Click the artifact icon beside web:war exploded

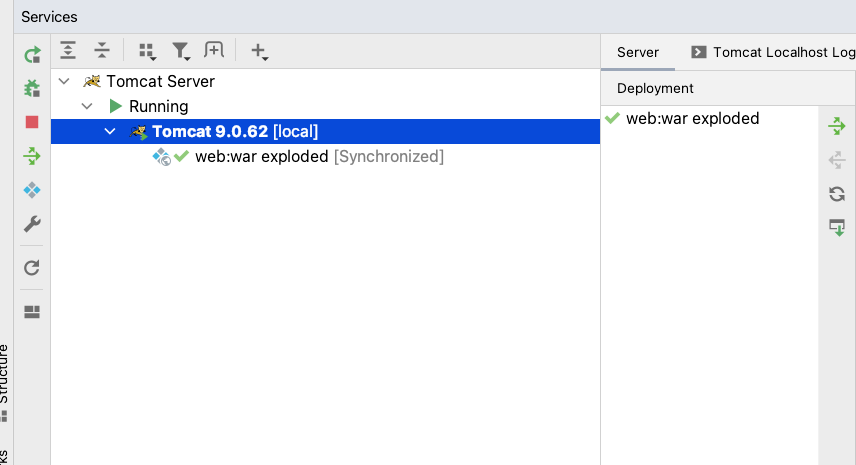tap(162, 157)
